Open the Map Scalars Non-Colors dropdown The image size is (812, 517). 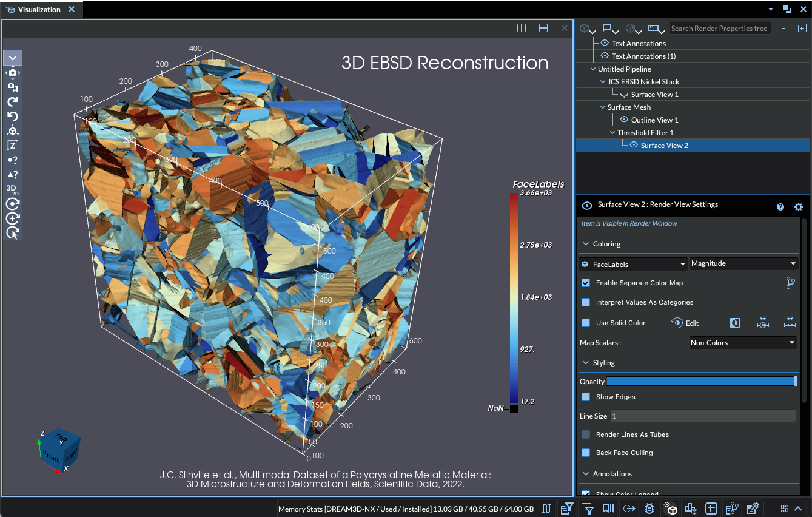(743, 342)
